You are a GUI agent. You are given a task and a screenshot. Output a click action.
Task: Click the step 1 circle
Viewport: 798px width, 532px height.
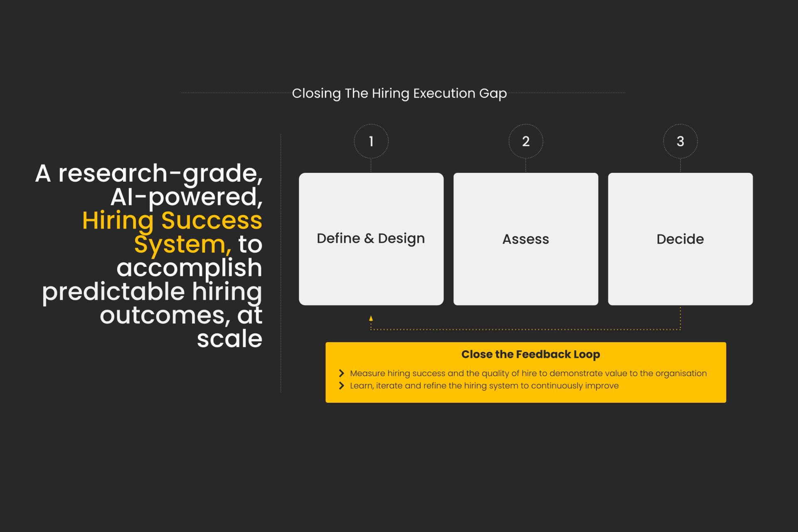[x=371, y=141]
